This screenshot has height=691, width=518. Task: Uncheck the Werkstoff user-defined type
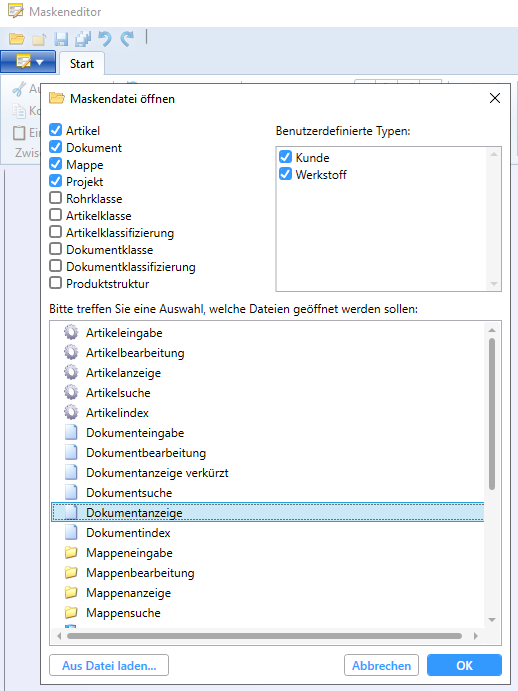(285, 174)
